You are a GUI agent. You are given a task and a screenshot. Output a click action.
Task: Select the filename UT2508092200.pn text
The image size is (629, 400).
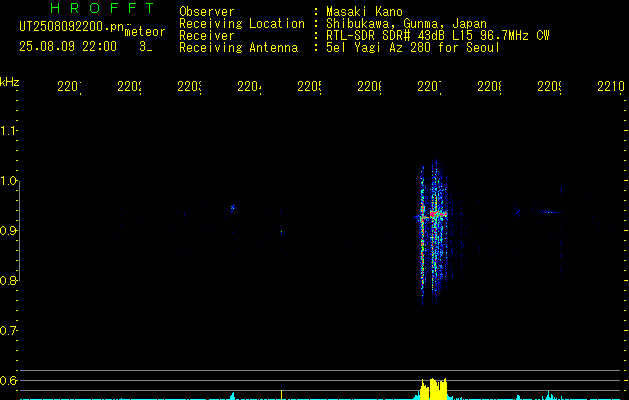[x=71, y=27]
